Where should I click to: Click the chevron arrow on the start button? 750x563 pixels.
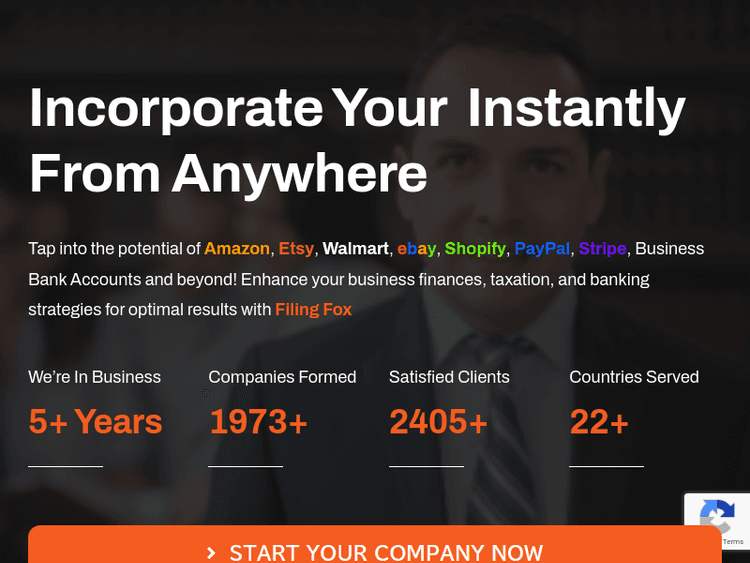[x=211, y=553]
